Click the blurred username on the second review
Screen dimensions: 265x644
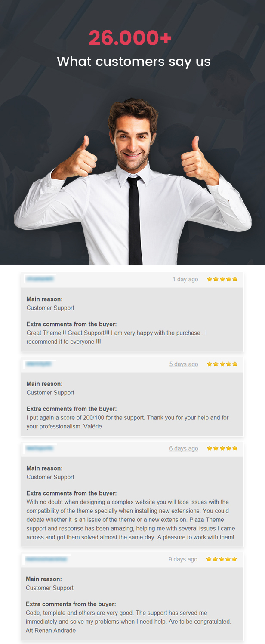pos(39,364)
